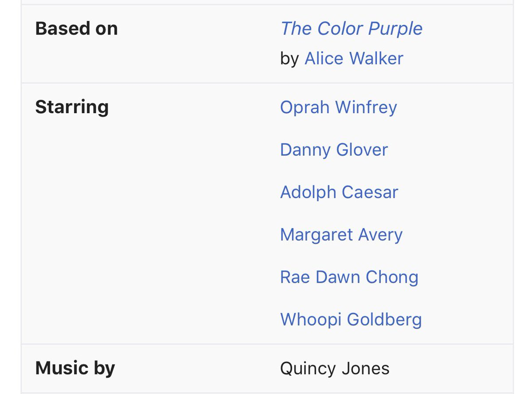Image resolution: width=532 pixels, height=394 pixels.
Task: Click the word by before Alice Walker
Action: click(x=289, y=59)
